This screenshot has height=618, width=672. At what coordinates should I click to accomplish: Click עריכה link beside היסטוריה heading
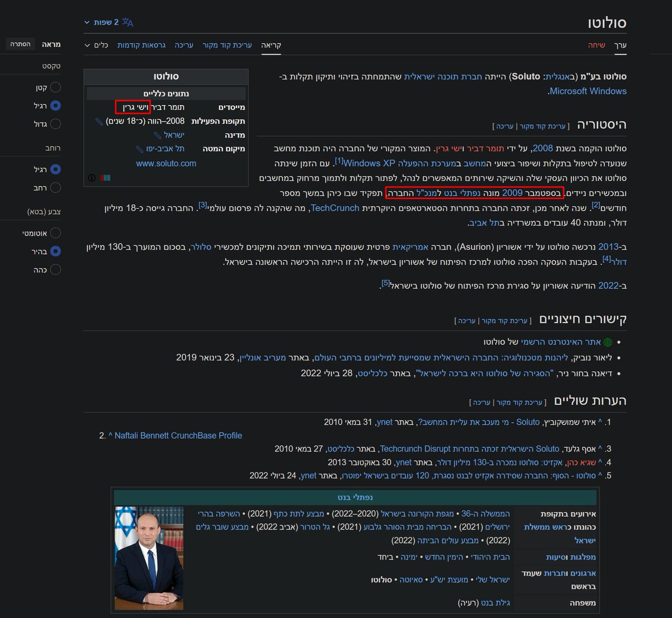point(505,127)
